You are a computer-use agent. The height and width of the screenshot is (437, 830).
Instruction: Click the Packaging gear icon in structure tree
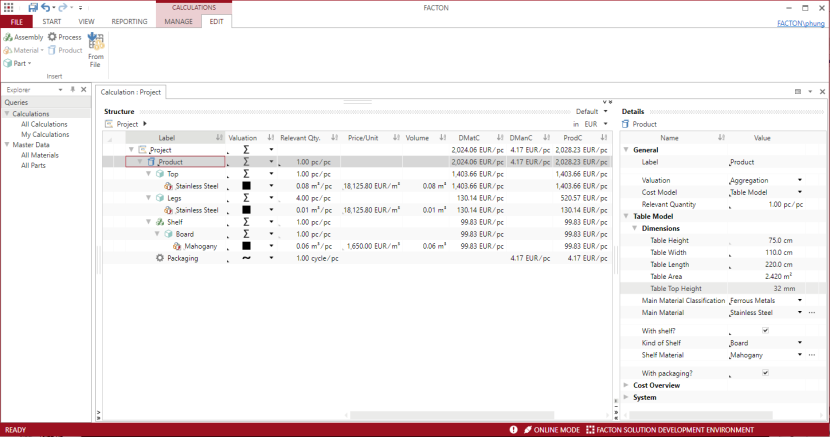coord(159,258)
